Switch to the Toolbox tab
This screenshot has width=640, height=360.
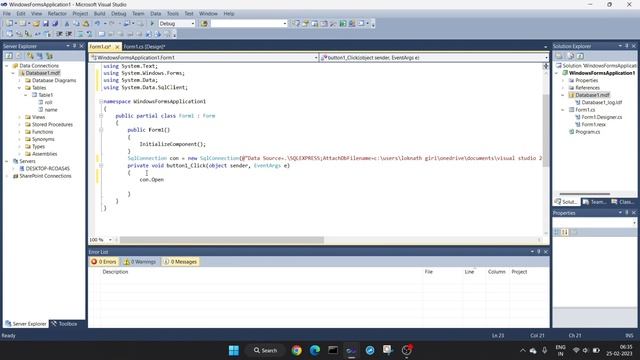click(64, 324)
